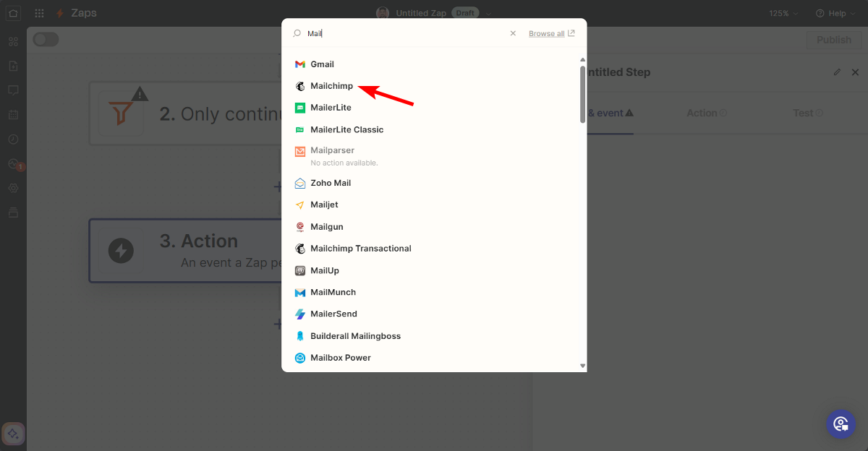868x451 pixels.
Task: Expand the Untitled Zap title dropdown
Action: [x=489, y=13]
